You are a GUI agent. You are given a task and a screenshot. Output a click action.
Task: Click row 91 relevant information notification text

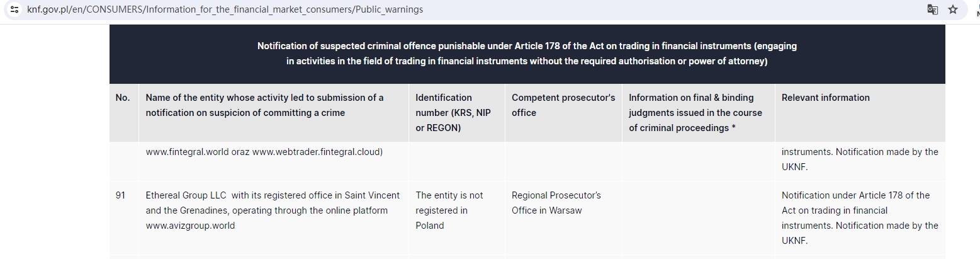[x=860, y=218]
